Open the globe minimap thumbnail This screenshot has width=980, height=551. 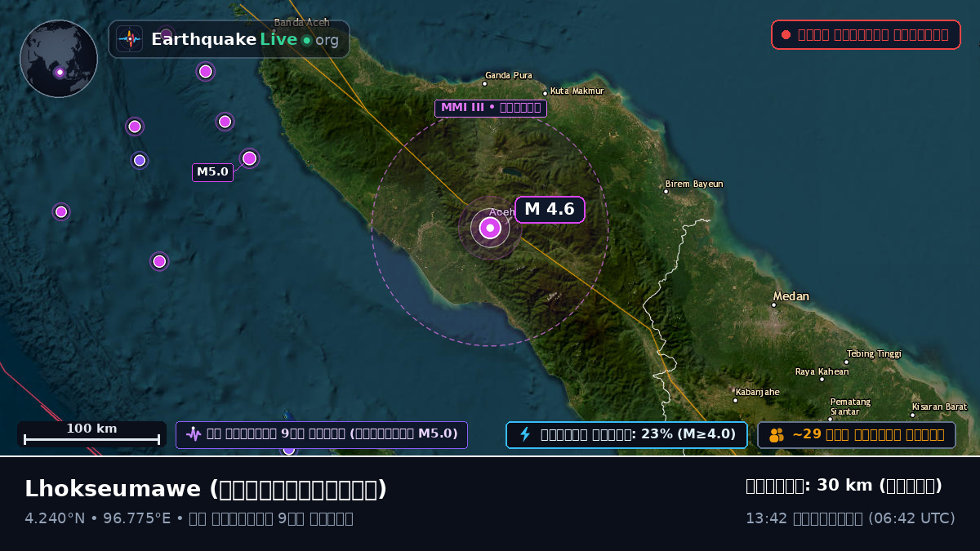tap(59, 59)
